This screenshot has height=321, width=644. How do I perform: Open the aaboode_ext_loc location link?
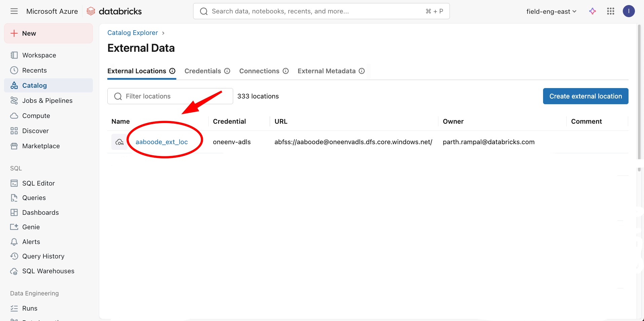[x=162, y=142]
